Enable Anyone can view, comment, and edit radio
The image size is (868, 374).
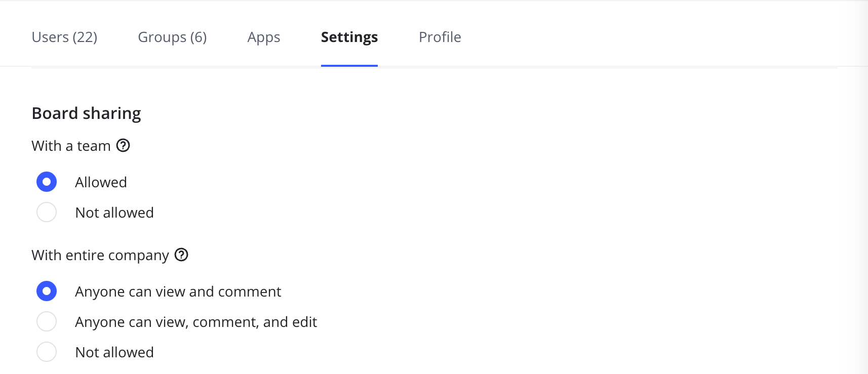(x=47, y=321)
